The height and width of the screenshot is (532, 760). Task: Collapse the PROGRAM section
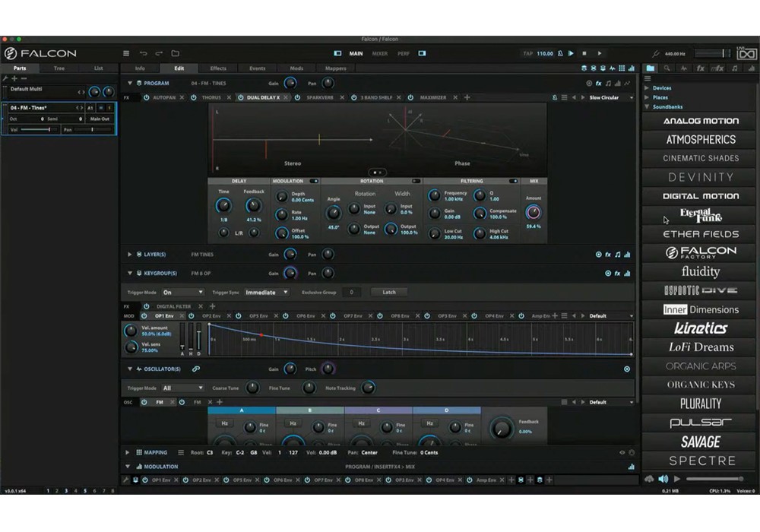pos(129,84)
